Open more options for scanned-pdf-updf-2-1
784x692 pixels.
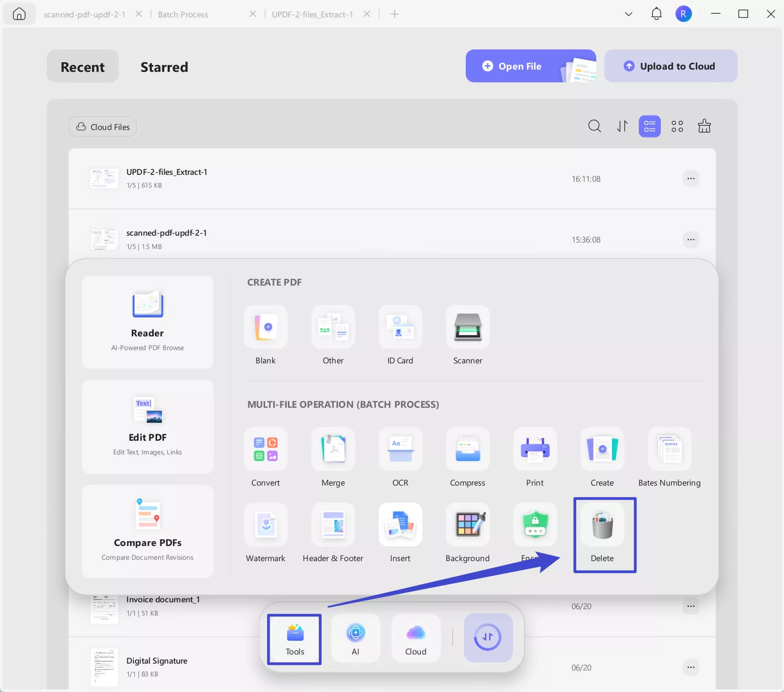[x=691, y=239]
